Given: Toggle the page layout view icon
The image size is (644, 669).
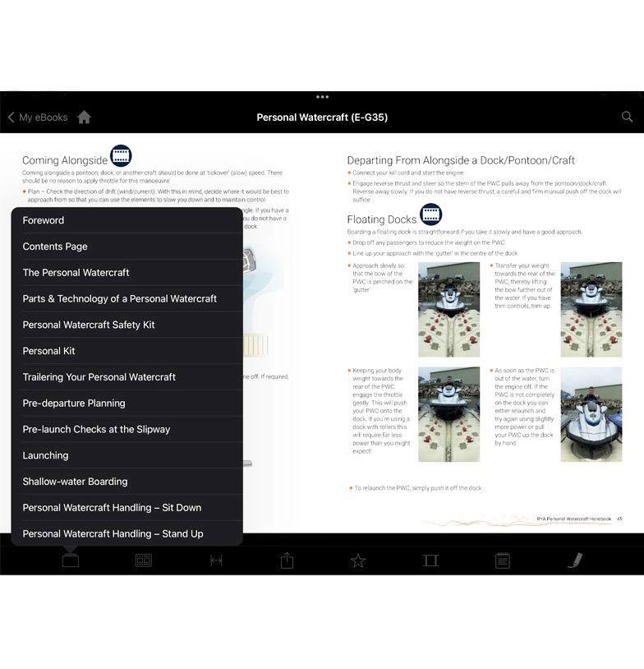Looking at the screenshot, I should [430, 561].
